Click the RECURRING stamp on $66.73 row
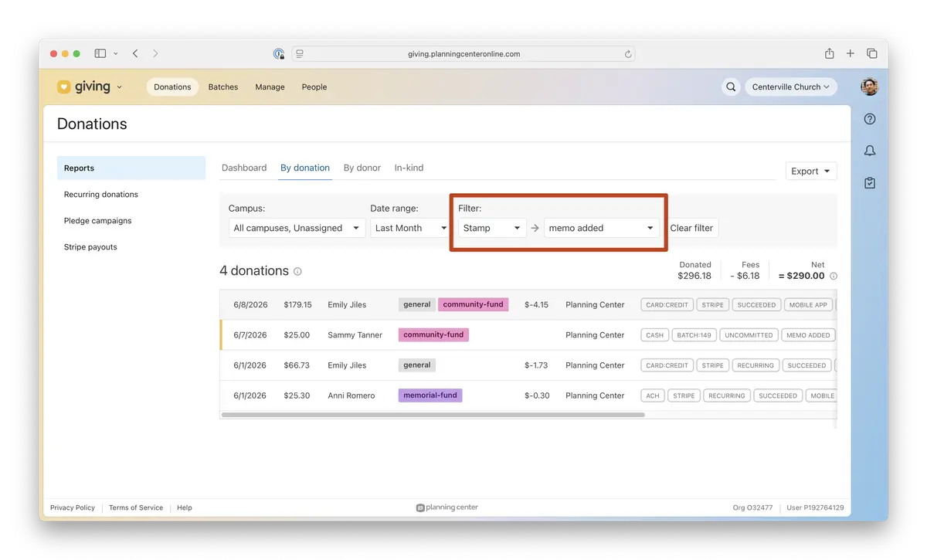Viewport: 927px width, 560px height. (755, 365)
